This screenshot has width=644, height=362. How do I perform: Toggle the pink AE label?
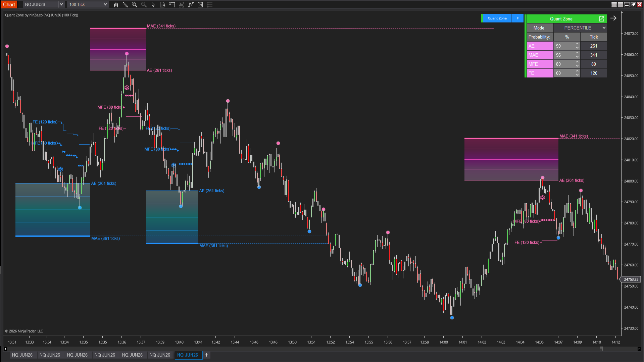[x=540, y=46]
